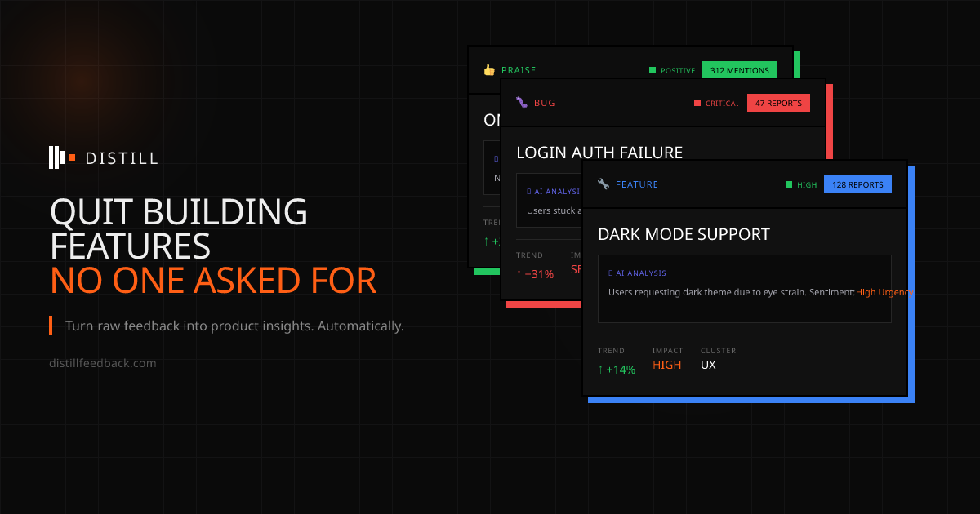Click the red square beside CRITICAL

click(697, 103)
